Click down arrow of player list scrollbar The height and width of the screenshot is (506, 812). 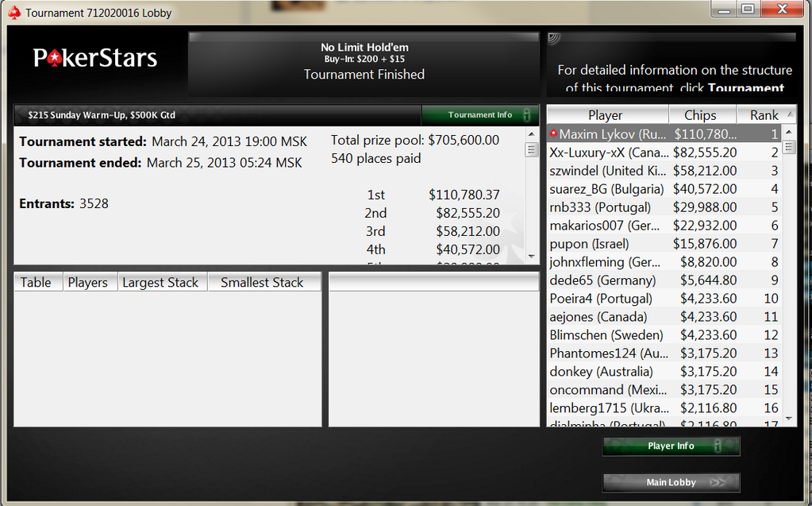789,419
